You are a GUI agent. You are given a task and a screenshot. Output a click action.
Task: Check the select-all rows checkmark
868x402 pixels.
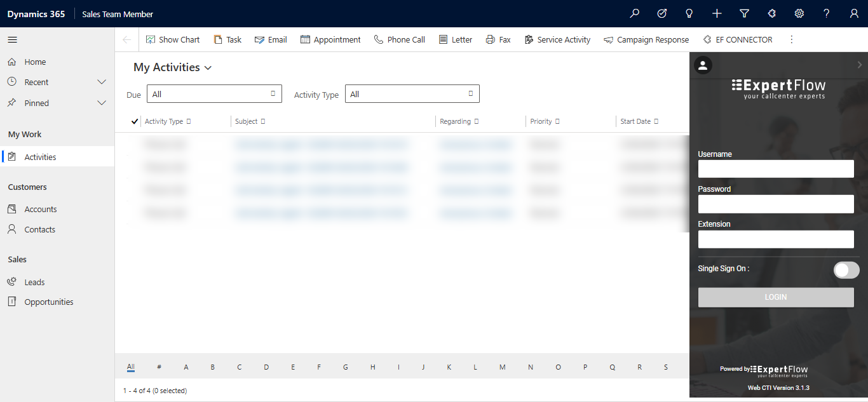134,121
